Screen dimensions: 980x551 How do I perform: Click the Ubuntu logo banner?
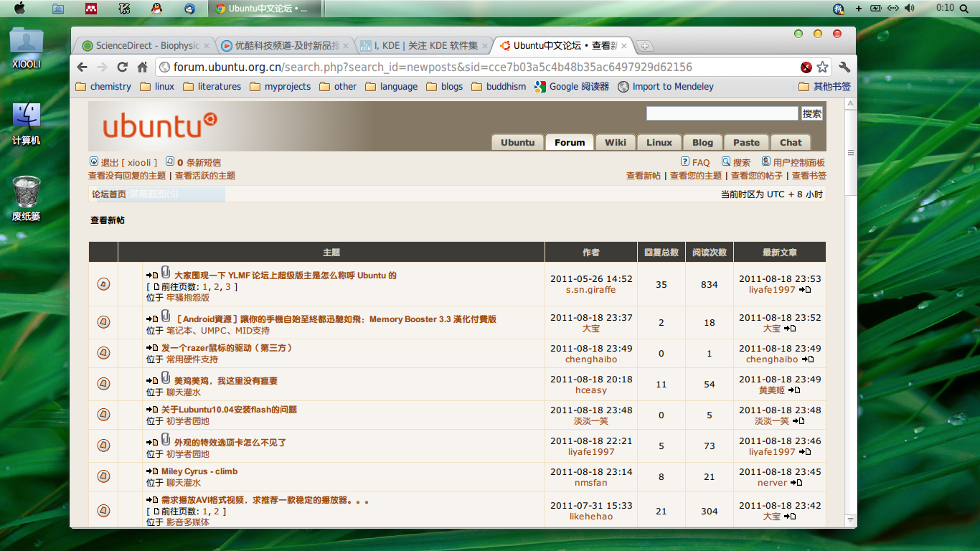point(159,126)
